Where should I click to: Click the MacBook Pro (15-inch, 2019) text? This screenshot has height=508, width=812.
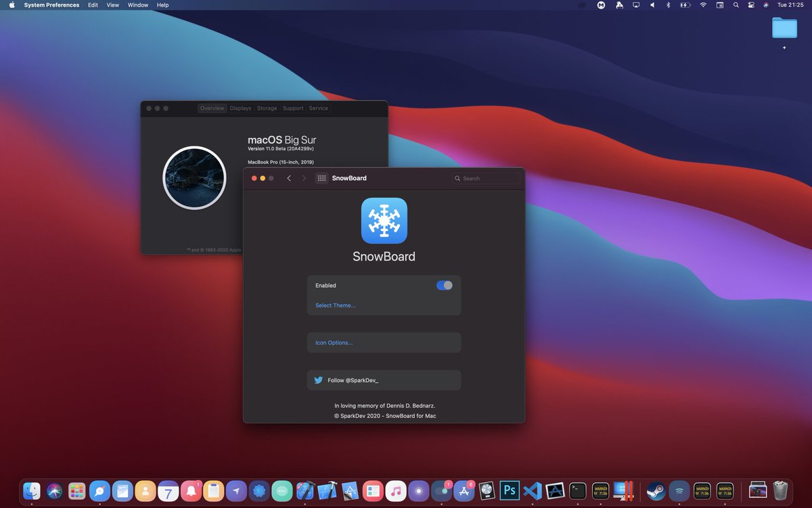coord(281,162)
